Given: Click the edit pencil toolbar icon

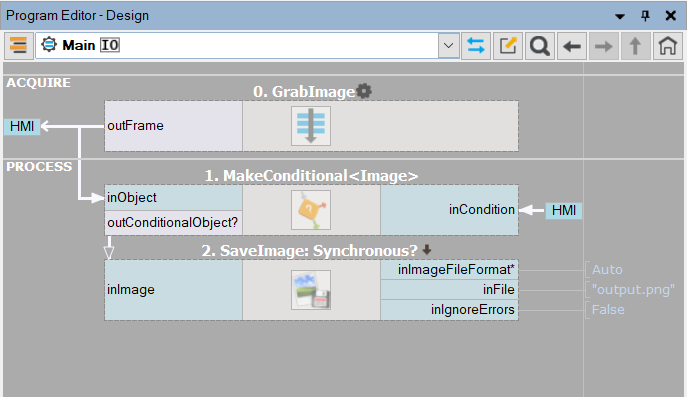Looking at the screenshot, I should click(x=508, y=46).
